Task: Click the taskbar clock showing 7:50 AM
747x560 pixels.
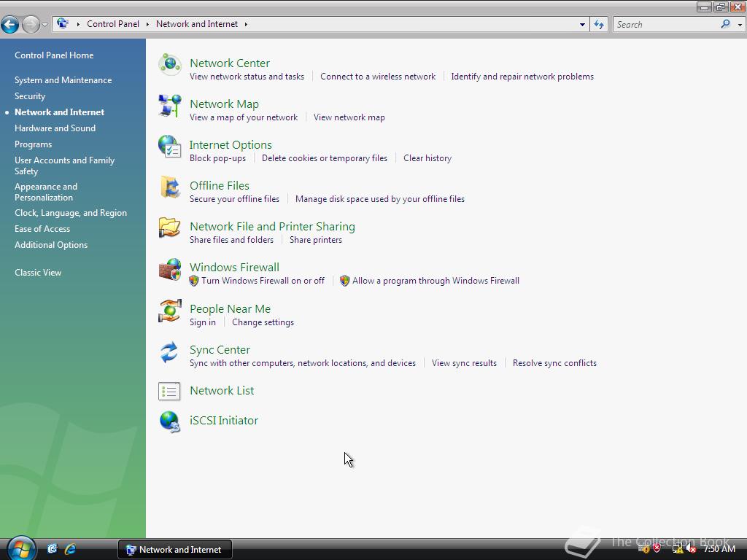Action: click(x=720, y=549)
